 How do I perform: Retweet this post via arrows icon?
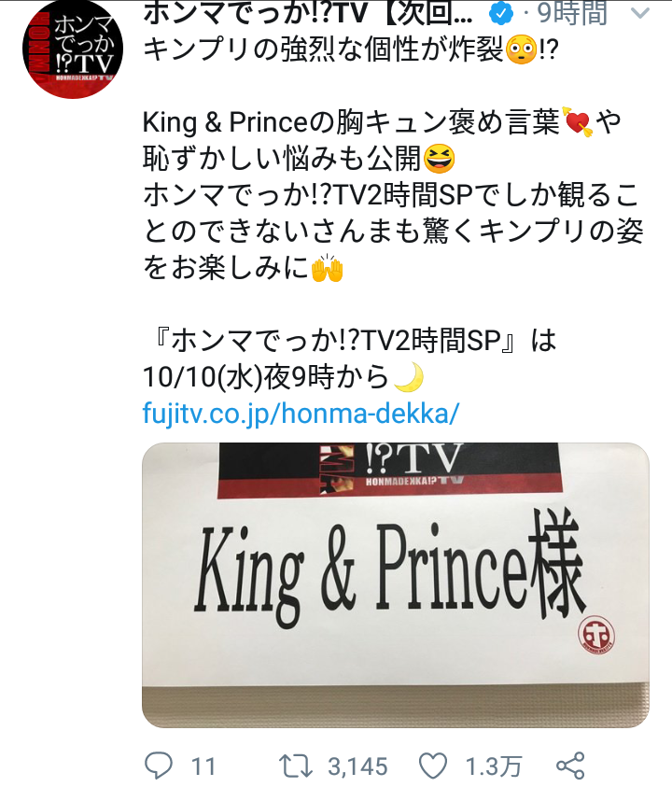[x=296, y=766]
